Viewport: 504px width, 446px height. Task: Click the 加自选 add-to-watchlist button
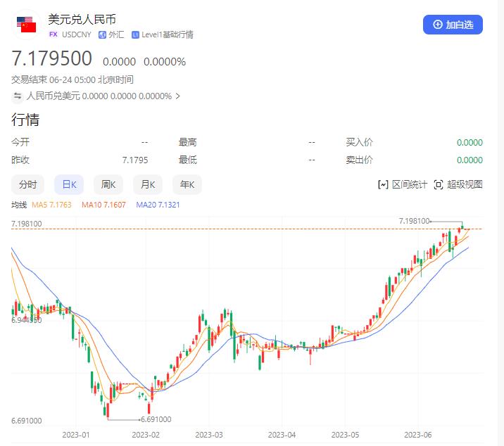pos(453,25)
